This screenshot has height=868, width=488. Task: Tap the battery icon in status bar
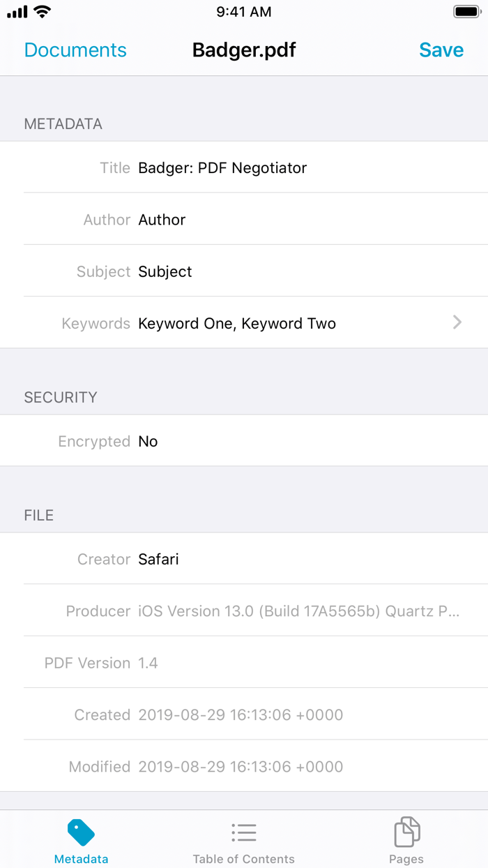click(466, 12)
